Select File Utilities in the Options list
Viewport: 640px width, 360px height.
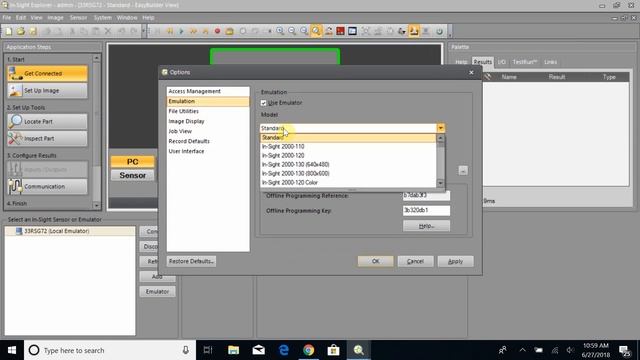tap(208, 111)
